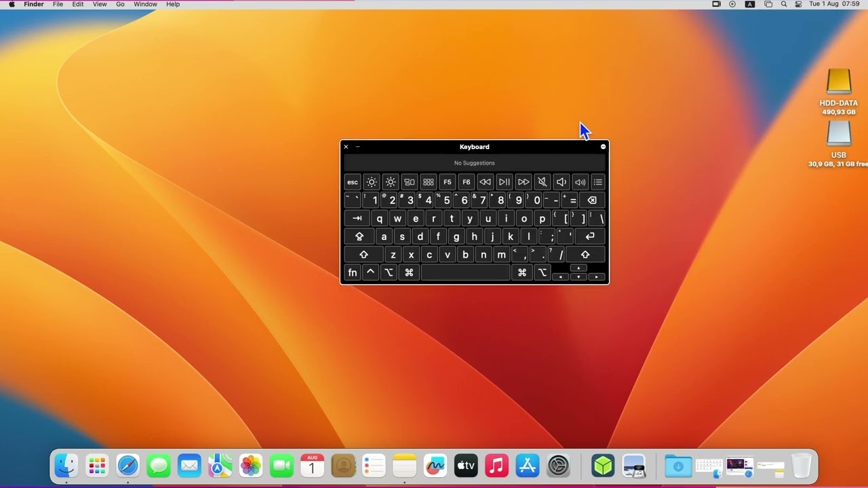This screenshot has height=488, width=868.
Task: Open Finder from the Dock
Action: pos(66,466)
